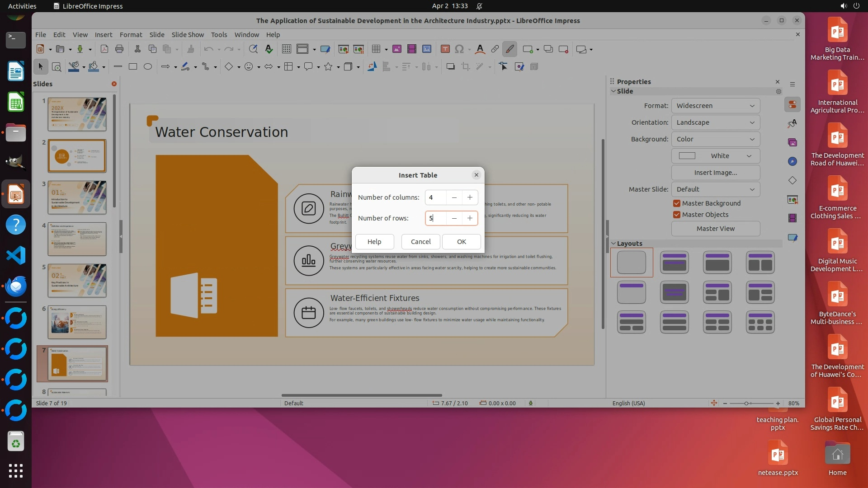
Task: Select the Rectangle shape tool
Action: pyautogui.click(x=132, y=66)
